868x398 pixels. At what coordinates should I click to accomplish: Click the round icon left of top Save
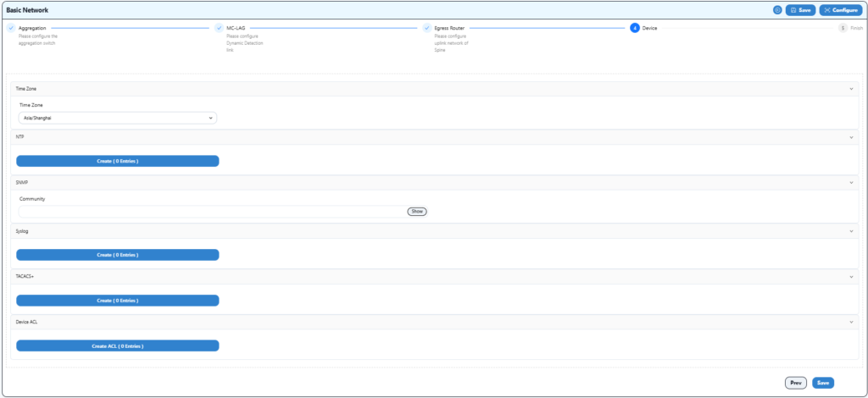[x=777, y=10]
